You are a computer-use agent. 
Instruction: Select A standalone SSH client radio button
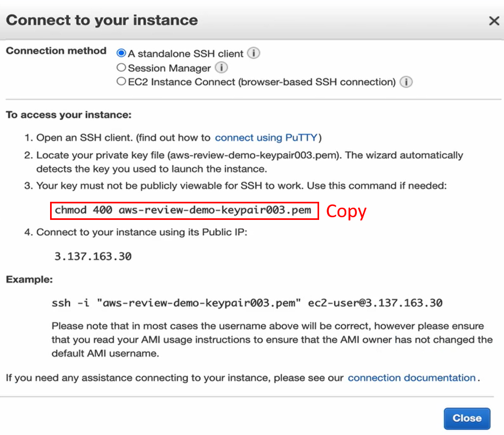(x=121, y=53)
